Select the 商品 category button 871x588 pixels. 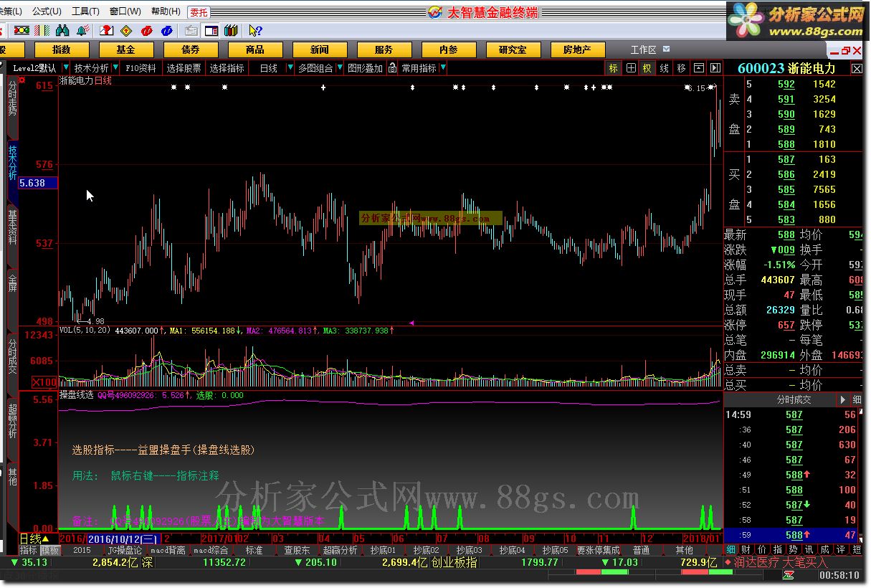(254, 49)
